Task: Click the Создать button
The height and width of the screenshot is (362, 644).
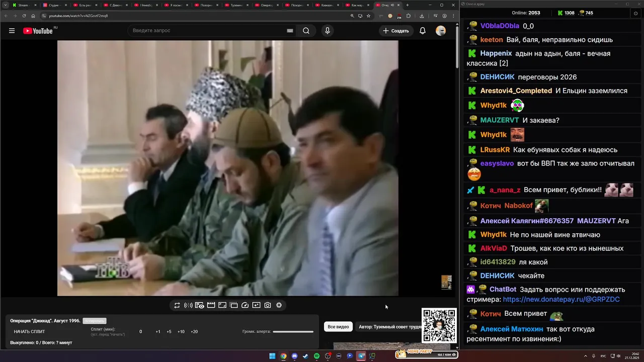Action: point(396,31)
